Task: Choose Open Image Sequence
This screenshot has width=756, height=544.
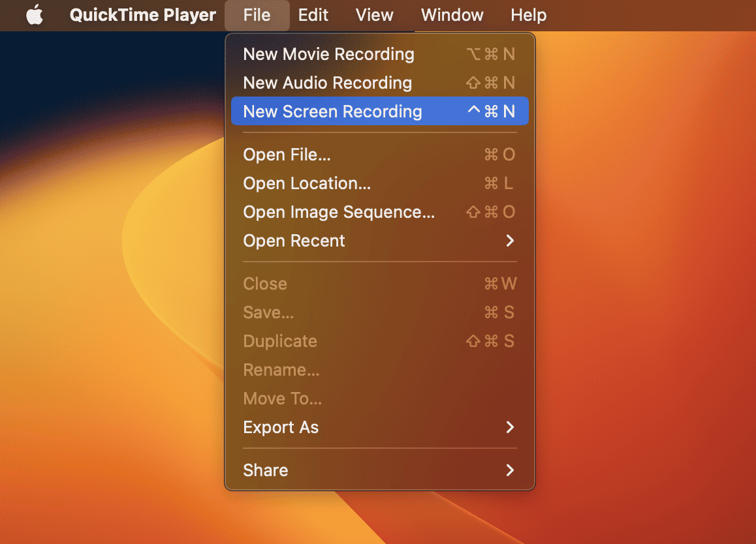Action: pos(339,212)
